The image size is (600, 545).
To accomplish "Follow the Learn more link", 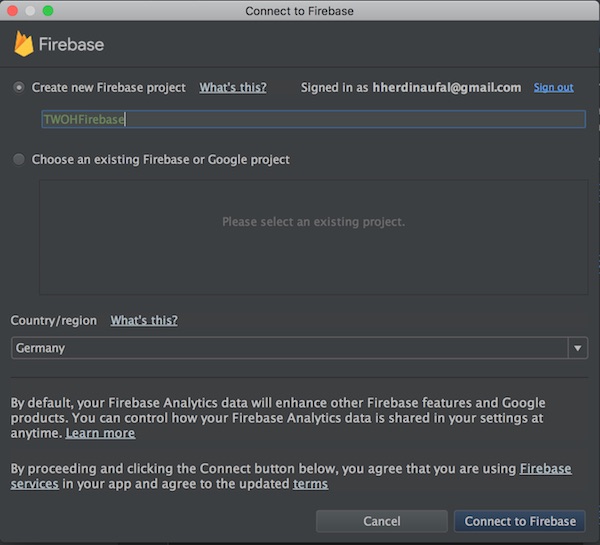I will coord(100,434).
